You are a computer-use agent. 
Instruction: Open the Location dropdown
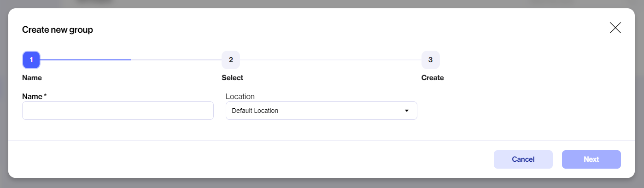pos(321,111)
